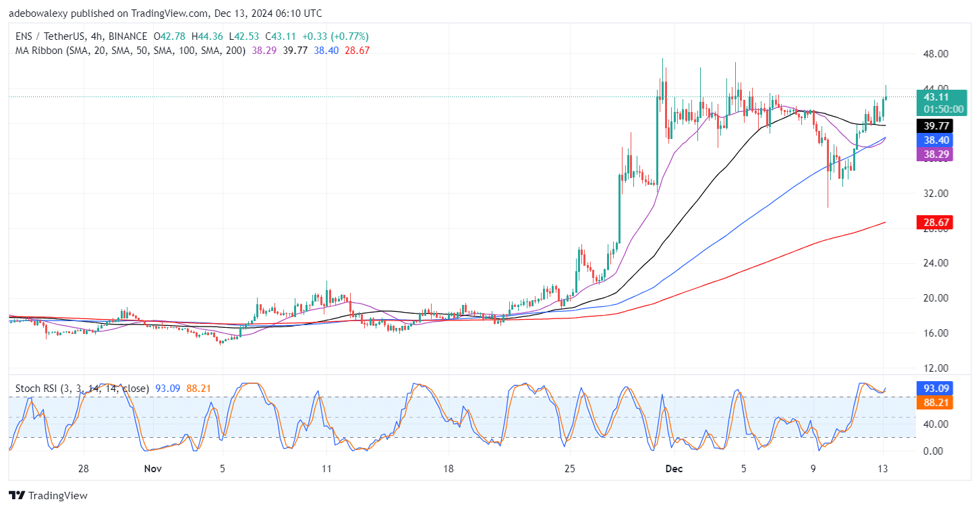Click the 32.00 price axis label
This screenshot has height=510, width=980.
pyautogui.click(x=935, y=193)
